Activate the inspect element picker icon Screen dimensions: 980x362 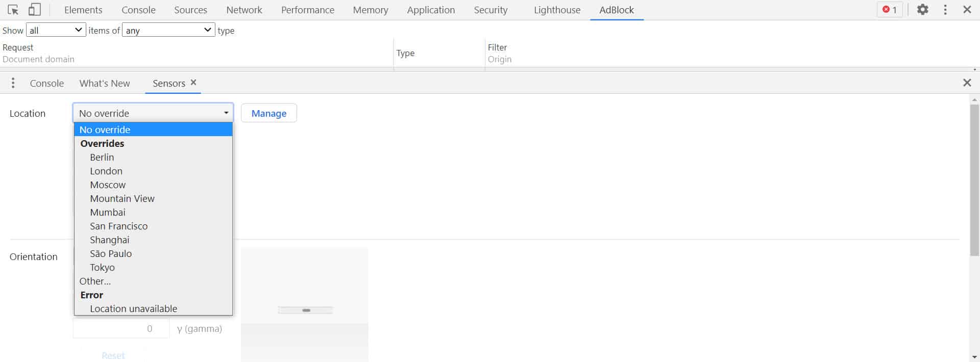point(13,10)
